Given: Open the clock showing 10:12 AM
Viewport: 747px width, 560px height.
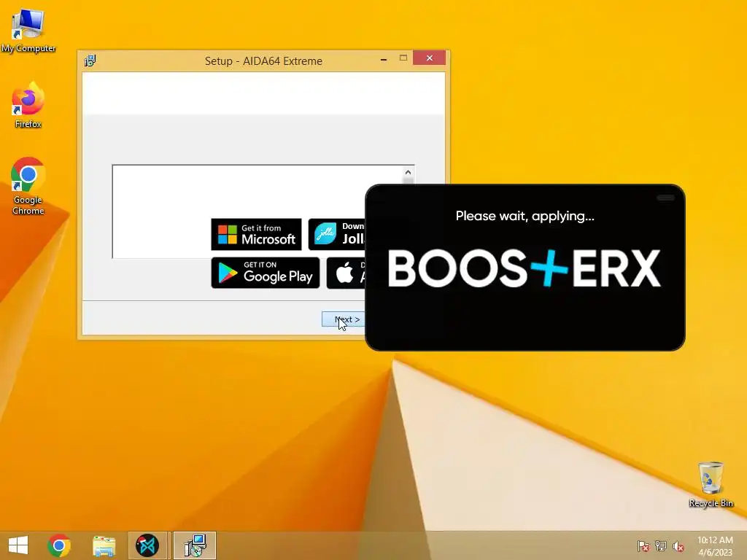Looking at the screenshot, I should (715, 545).
